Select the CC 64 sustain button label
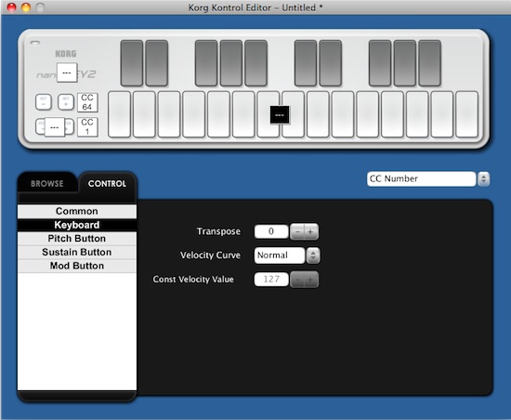The image size is (511, 420). click(87, 102)
